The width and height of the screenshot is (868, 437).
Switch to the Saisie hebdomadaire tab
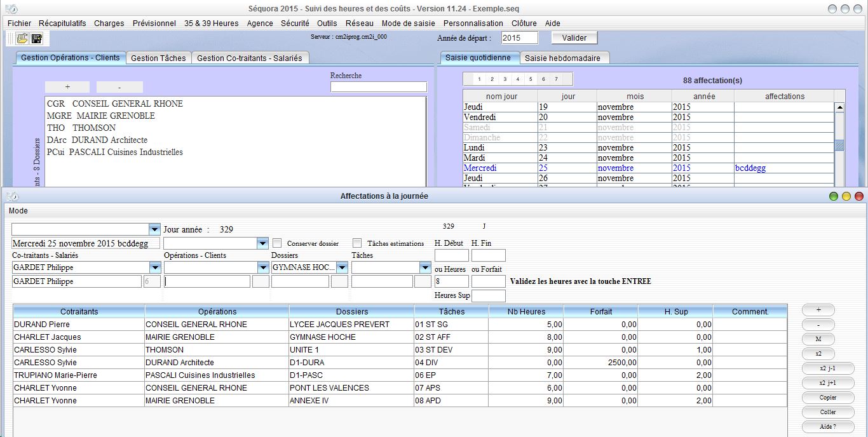click(x=562, y=58)
